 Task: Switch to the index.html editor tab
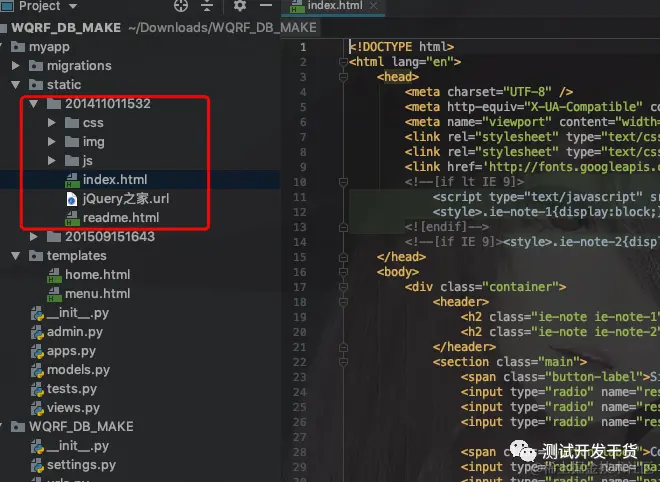click(335, 5)
